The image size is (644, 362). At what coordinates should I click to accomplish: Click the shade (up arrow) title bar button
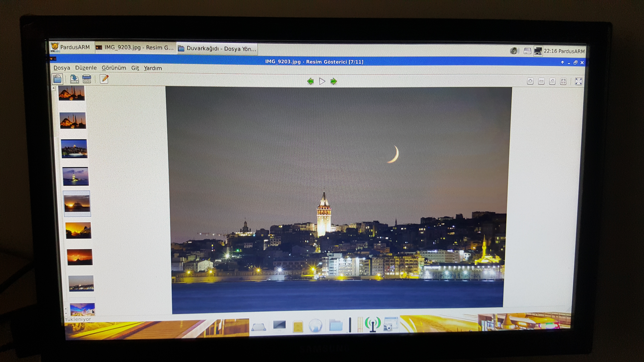[562, 63]
